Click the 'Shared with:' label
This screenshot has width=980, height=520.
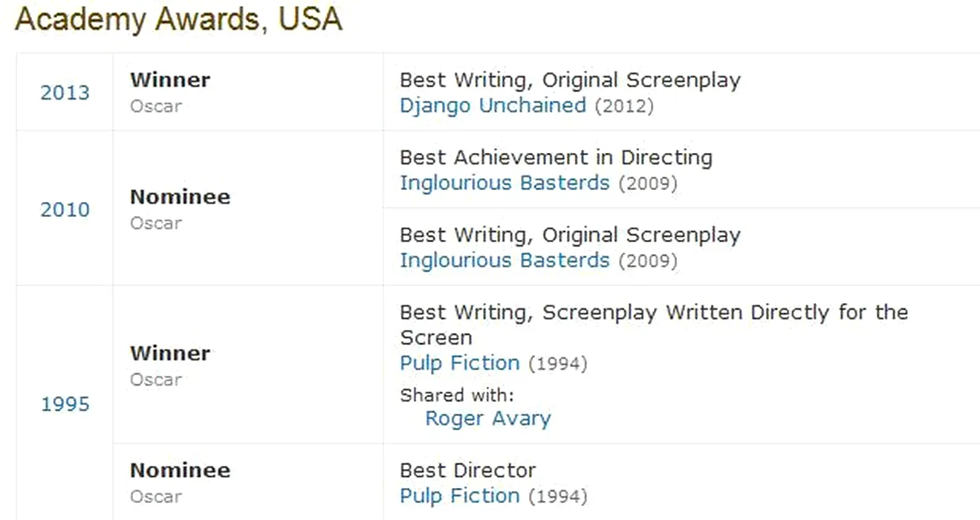(x=456, y=394)
